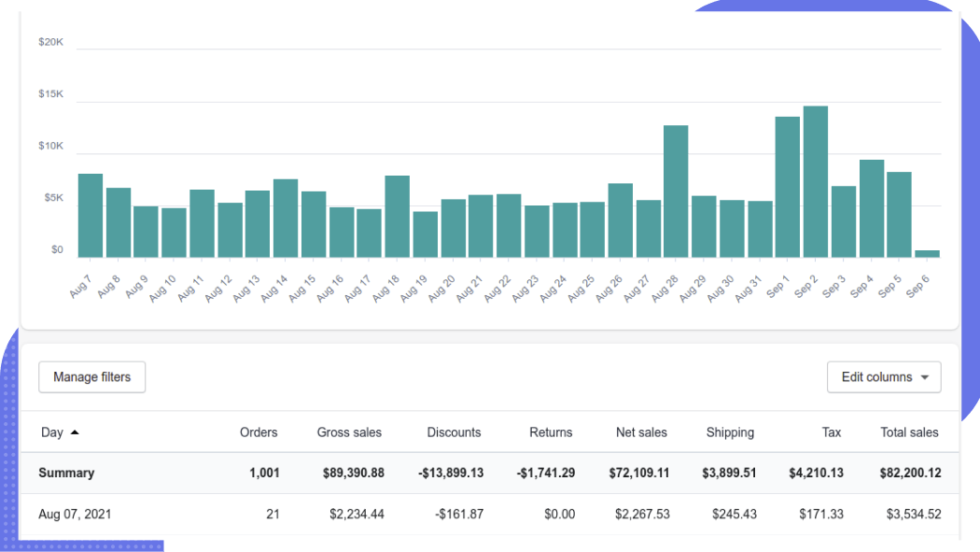Sort by the Total sales column header
980x552 pixels.
pyautogui.click(x=909, y=432)
